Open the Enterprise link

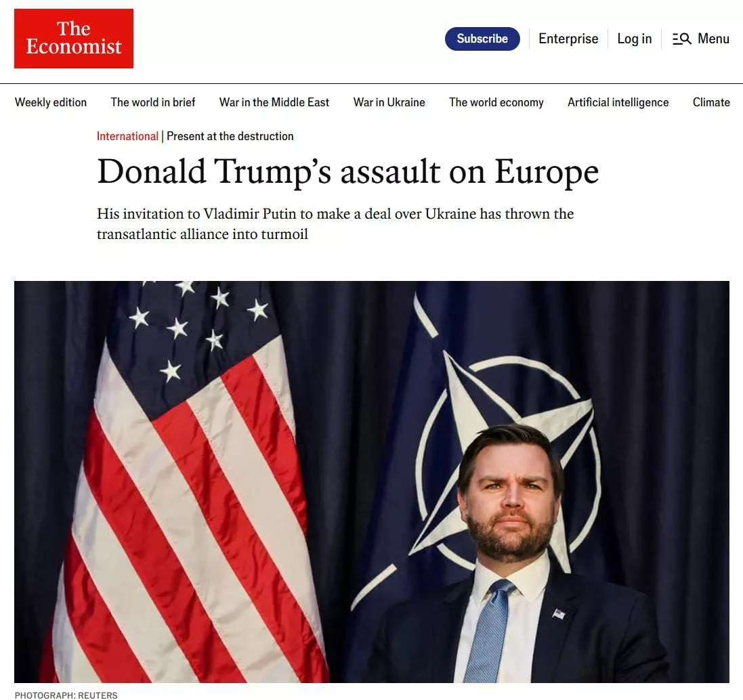pos(568,39)
